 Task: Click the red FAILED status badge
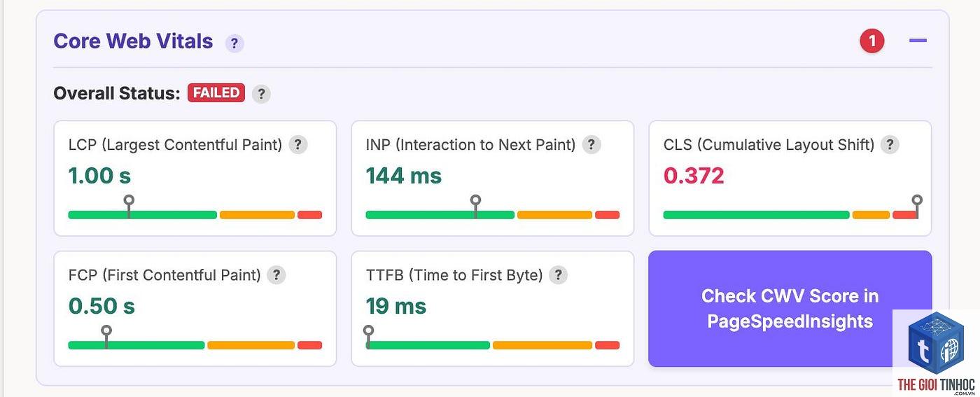tap(216, 93)
